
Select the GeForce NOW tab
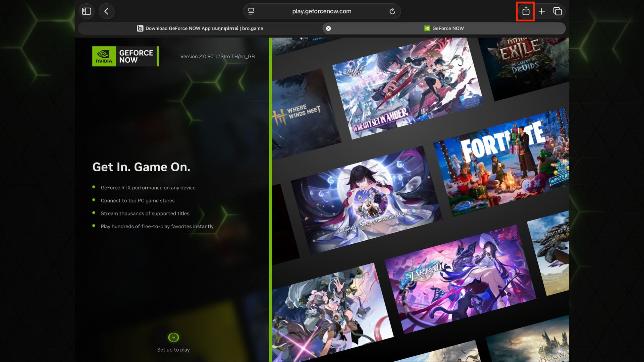[x=444, y=28]
